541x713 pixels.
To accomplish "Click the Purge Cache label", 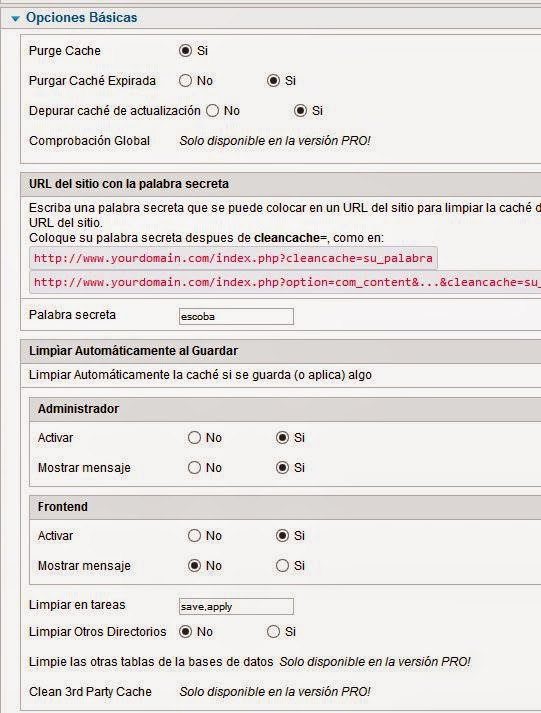I will (65, 50).
